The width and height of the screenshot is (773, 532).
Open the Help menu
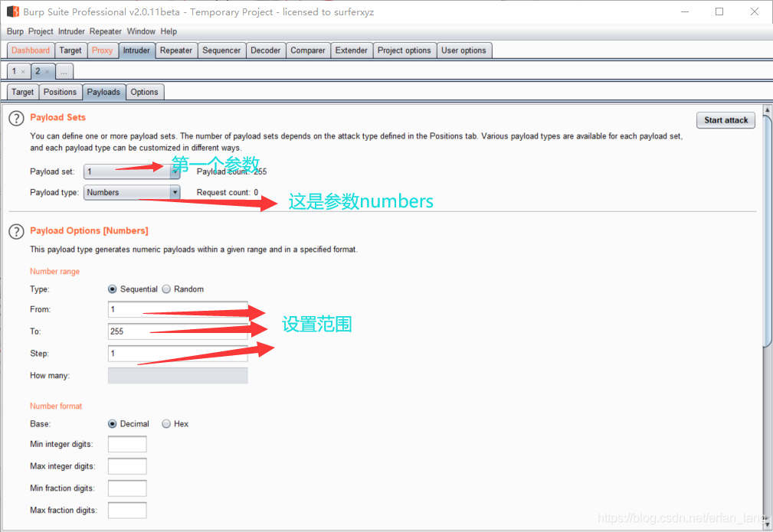coord(169,31)
